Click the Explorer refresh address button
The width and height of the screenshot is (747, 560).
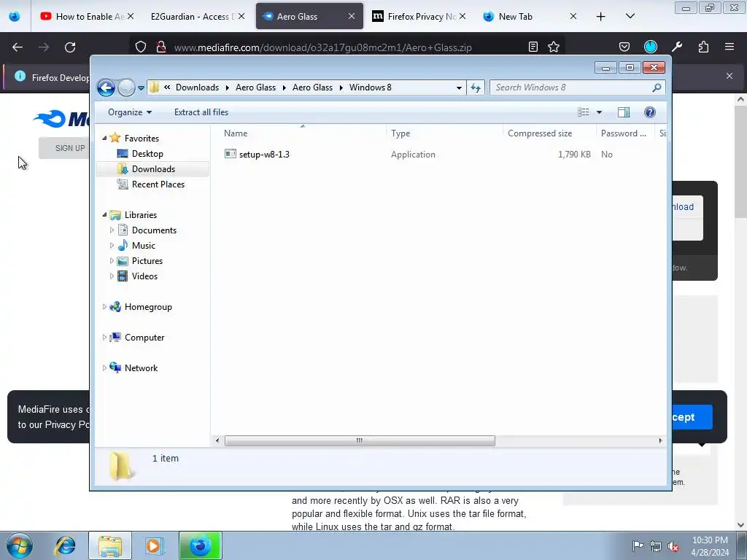(476, 87)
